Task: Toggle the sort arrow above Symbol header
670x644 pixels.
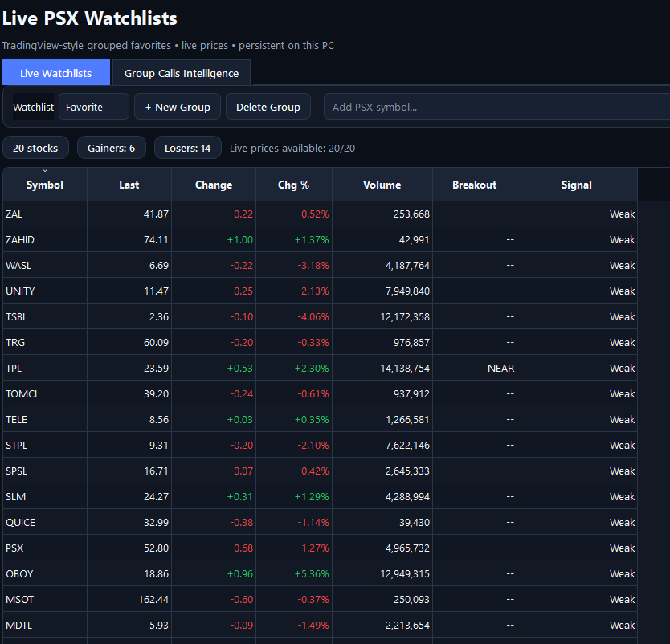Action: 45,171
